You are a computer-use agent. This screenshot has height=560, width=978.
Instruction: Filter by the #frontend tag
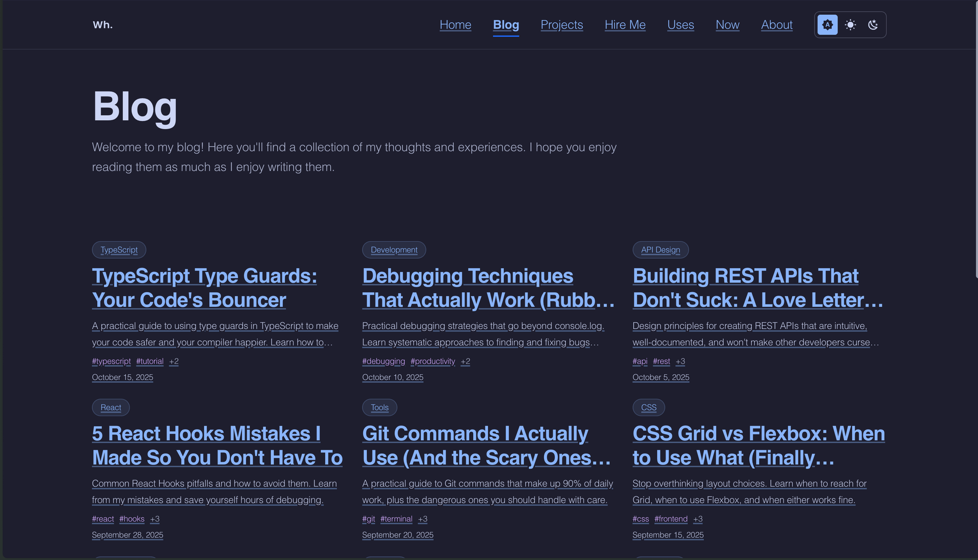tap(670, 519)
